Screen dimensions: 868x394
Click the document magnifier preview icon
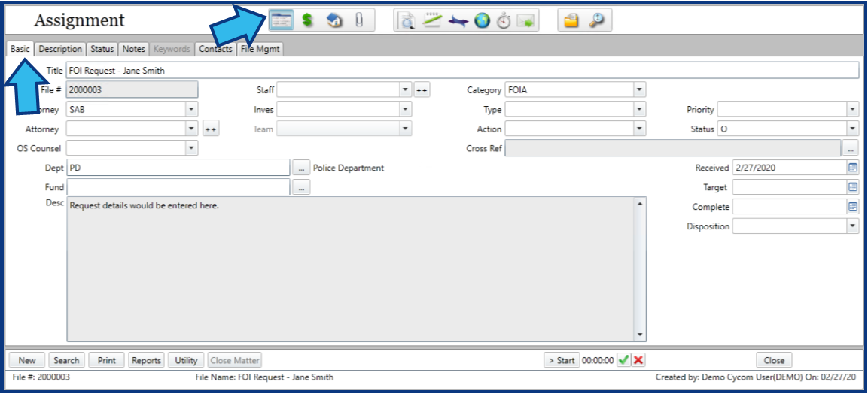tap(407, 21)
